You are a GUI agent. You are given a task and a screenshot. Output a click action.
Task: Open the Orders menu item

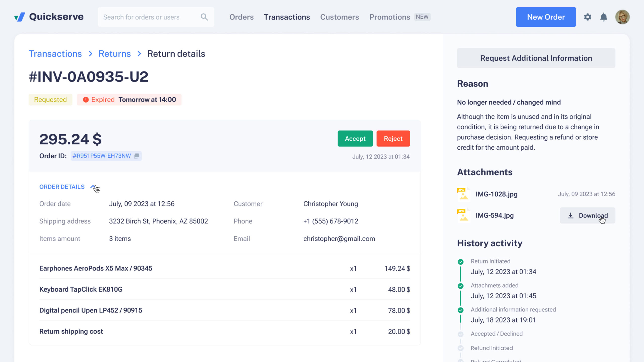coord(241,17)
